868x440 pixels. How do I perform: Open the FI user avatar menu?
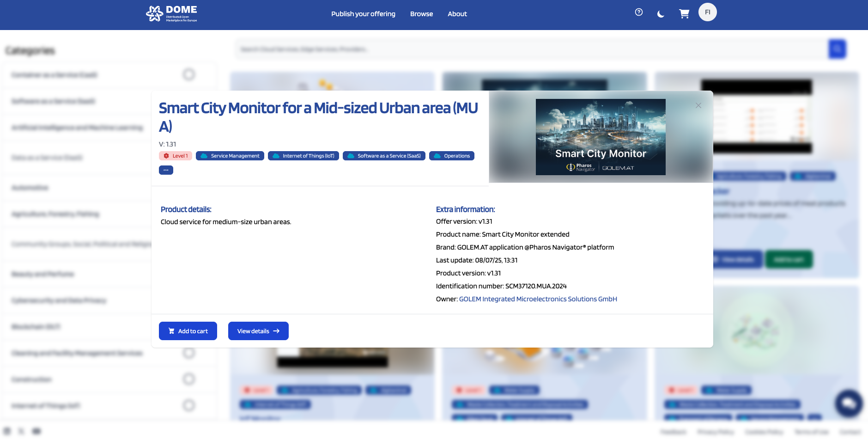[x=708, y=12]
